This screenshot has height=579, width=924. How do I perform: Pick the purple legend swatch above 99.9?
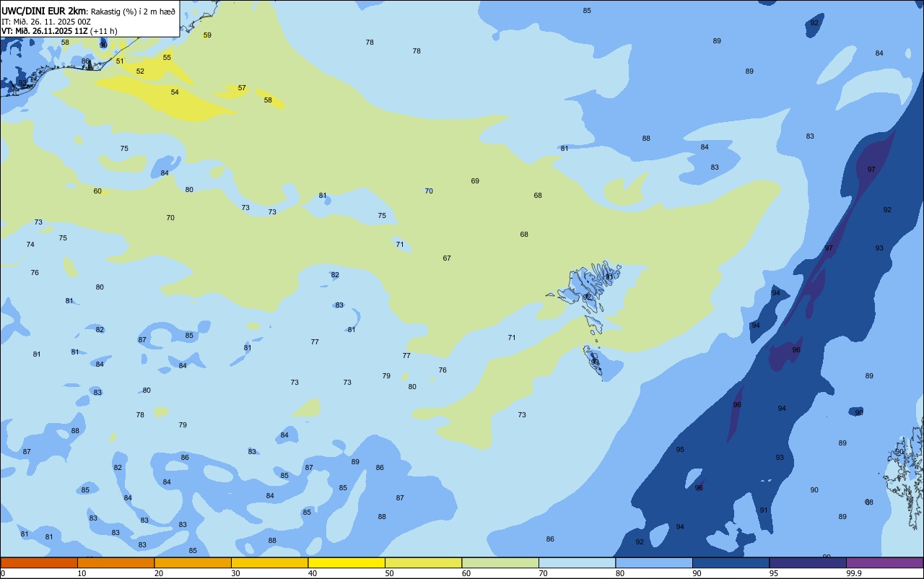884,562
